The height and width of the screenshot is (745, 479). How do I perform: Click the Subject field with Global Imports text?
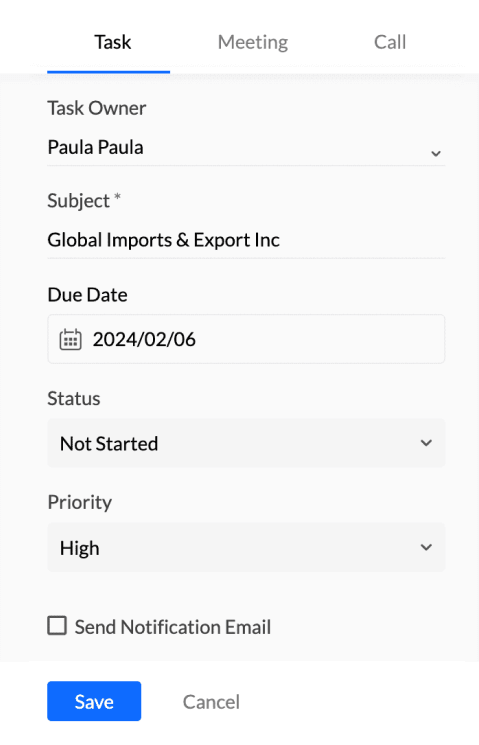pos(246,240)
